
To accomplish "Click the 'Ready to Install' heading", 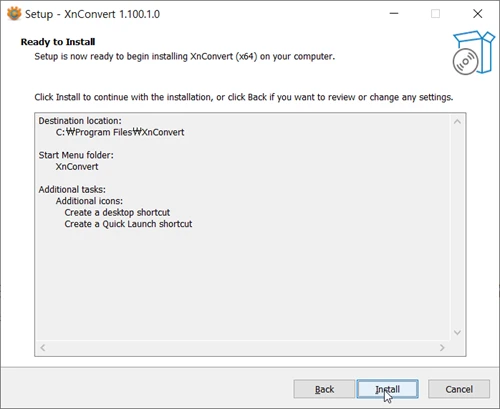I will coord(58,42).
